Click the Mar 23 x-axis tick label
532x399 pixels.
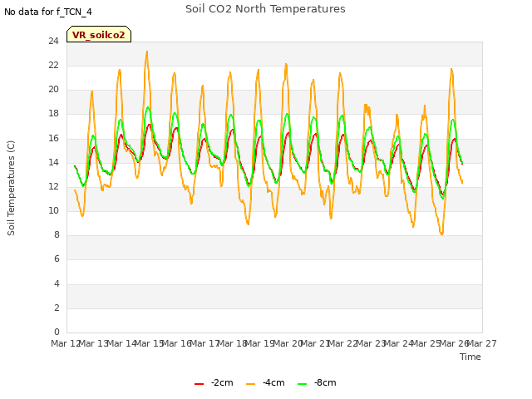(371, 343)
